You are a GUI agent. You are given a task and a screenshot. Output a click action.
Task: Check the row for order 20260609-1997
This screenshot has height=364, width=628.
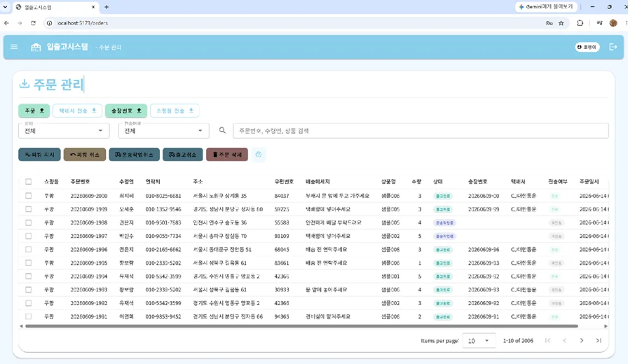pos(29,236)
